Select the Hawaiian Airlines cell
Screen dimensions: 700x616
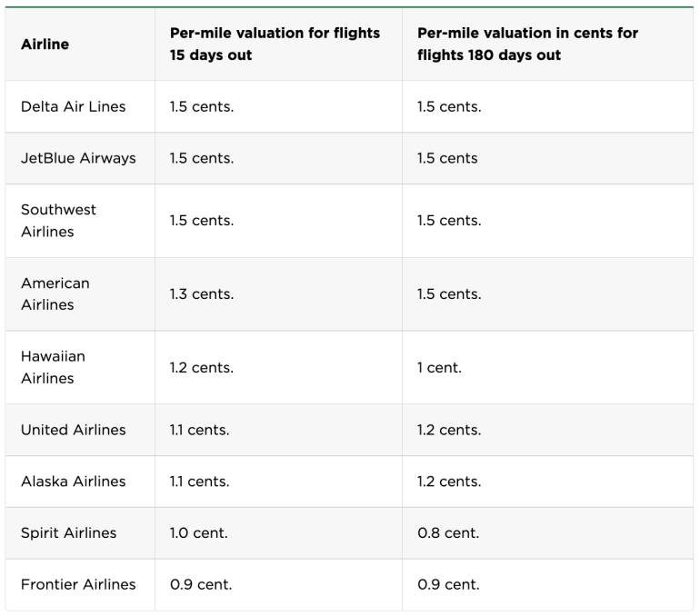pos(53,368)
